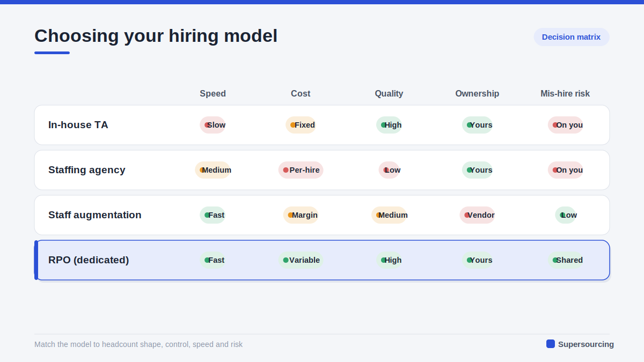
Task: Click the On you pill for Staffing agency
Action: point(565,170)
